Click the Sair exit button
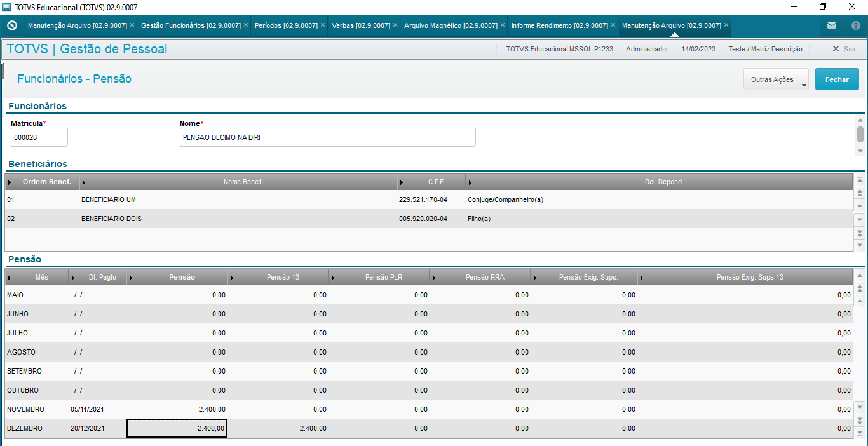The height and width of the screenshot is (446, 868). [x=844, y=49]
